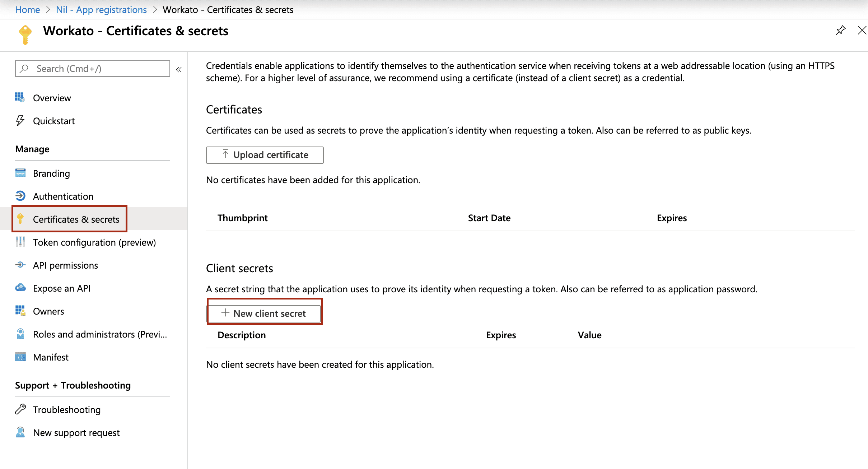Open API permissions menu item
The image size is (868, 469).
pyautogui.click(x=65, y=265)
